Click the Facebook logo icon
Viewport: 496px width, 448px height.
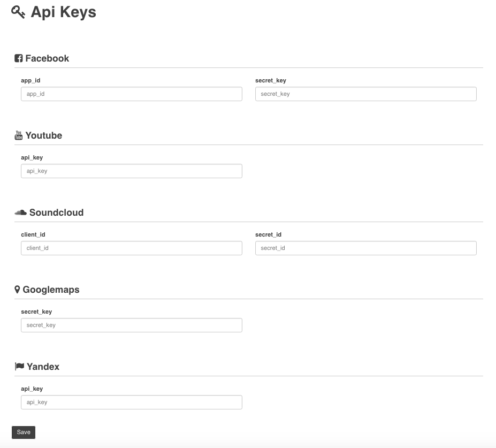click(18, 58)
